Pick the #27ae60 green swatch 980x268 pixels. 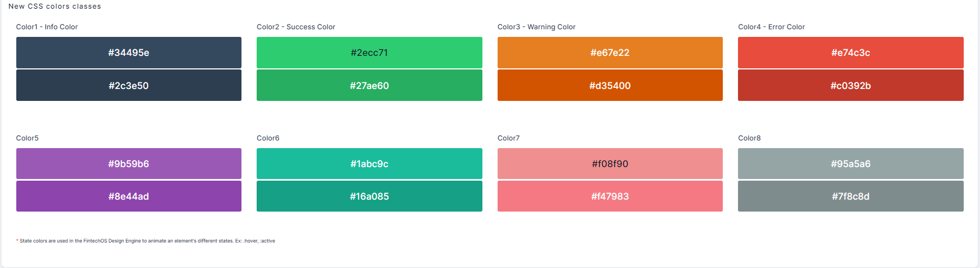pyautogui.click(x=369, y=85)
